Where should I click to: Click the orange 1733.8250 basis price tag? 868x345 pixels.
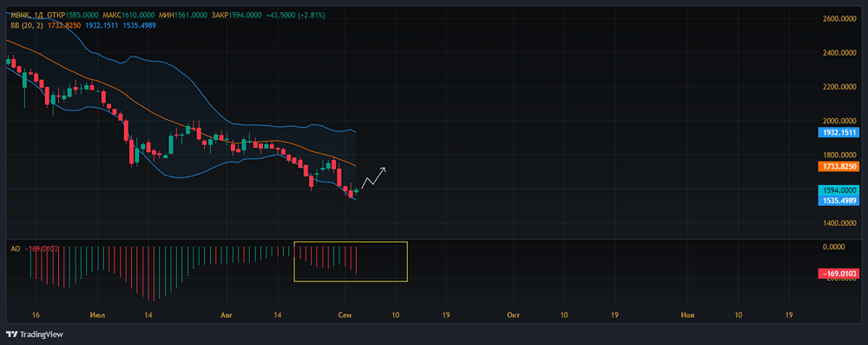(838, 166)
